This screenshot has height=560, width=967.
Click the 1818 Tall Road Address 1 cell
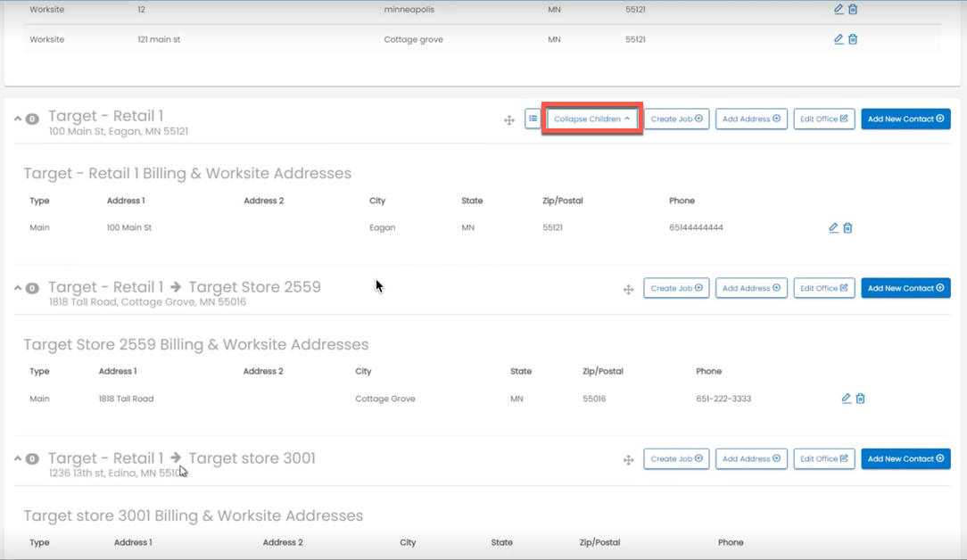(x=126, y=399)
